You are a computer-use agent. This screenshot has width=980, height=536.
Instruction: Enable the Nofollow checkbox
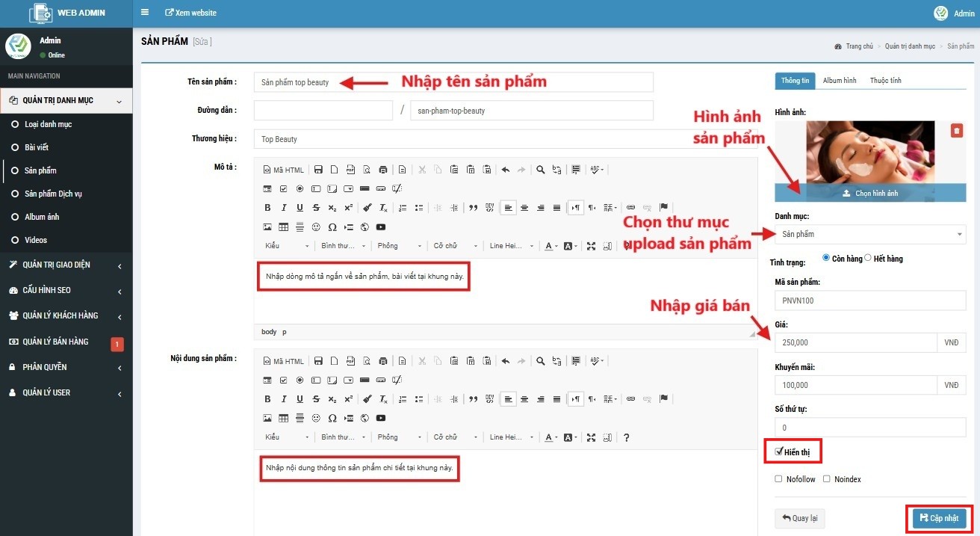click(779, 479)
